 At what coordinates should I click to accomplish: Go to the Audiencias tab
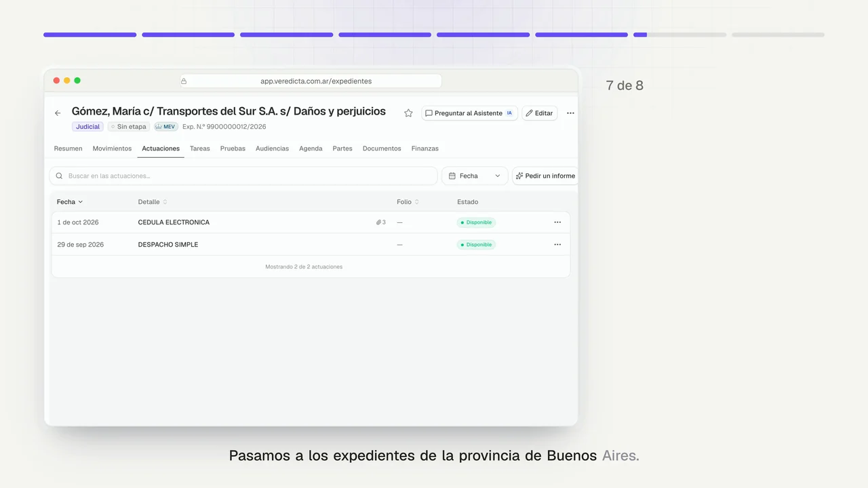click(x=272, y=148)
